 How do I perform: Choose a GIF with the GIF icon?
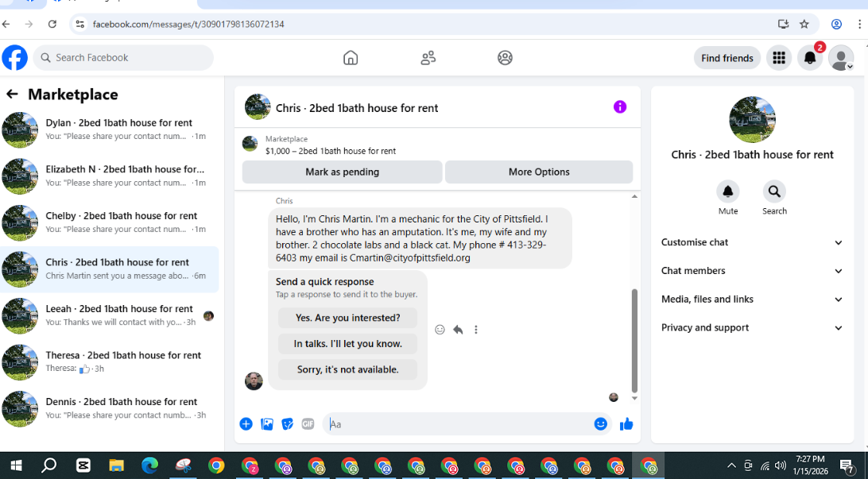click(x=308, y=423)
